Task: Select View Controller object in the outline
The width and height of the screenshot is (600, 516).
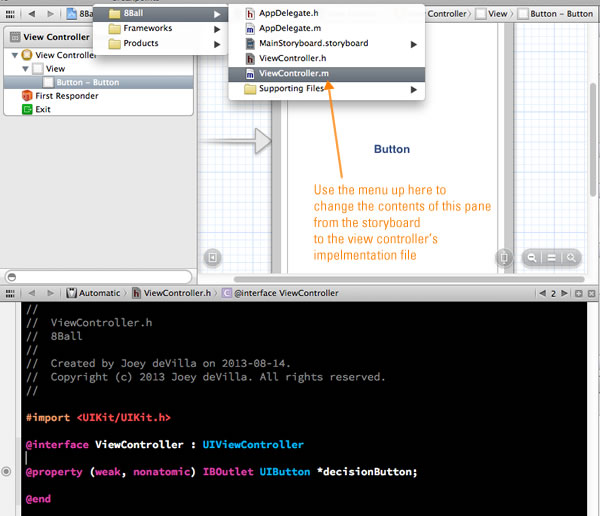Action: point(65,55)
